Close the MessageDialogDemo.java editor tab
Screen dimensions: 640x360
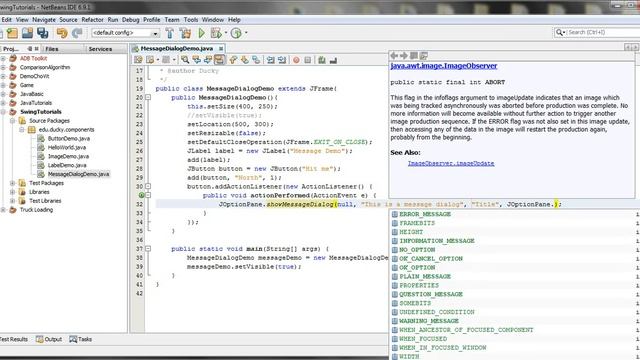point(221,49)
